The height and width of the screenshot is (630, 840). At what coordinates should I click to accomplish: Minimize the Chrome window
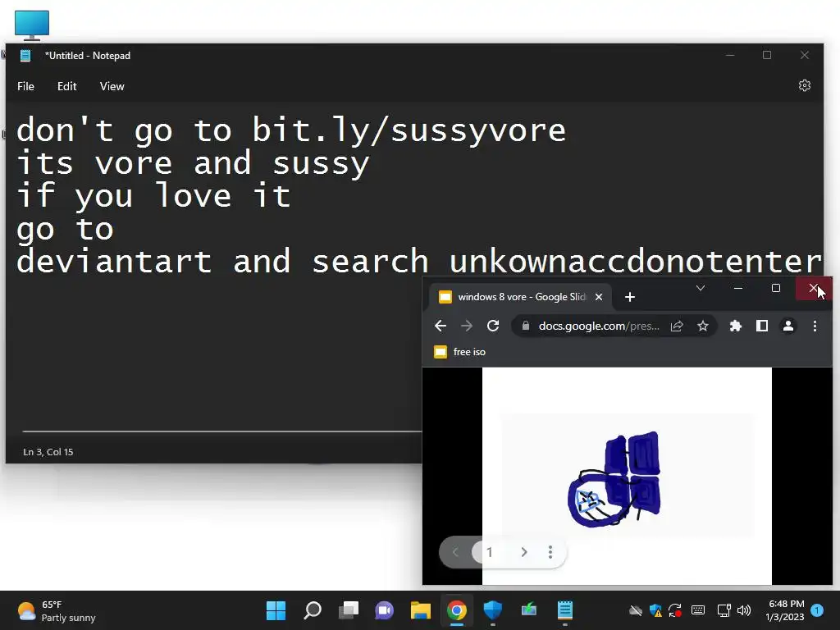click(738, 288)
